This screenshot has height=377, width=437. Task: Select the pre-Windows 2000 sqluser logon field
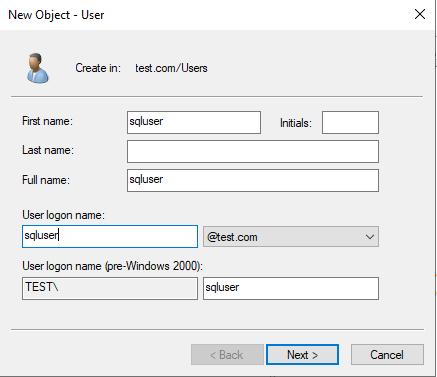(291, 288)
